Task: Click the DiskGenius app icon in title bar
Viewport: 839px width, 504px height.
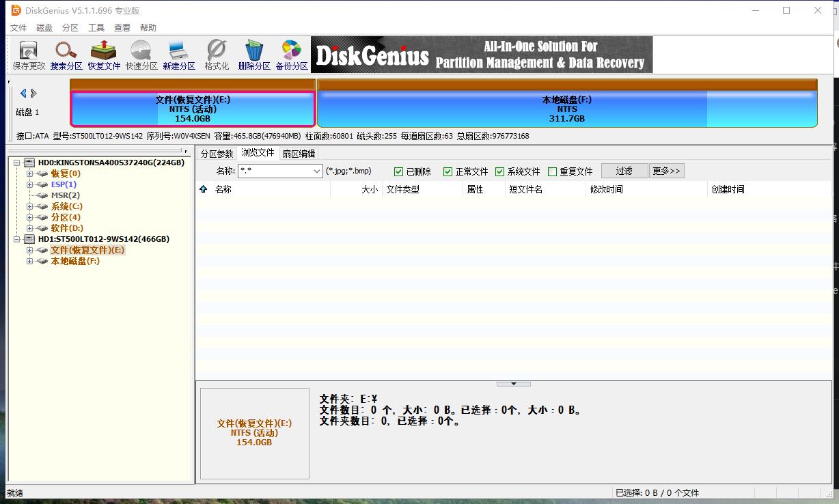Action: [16, 10]
